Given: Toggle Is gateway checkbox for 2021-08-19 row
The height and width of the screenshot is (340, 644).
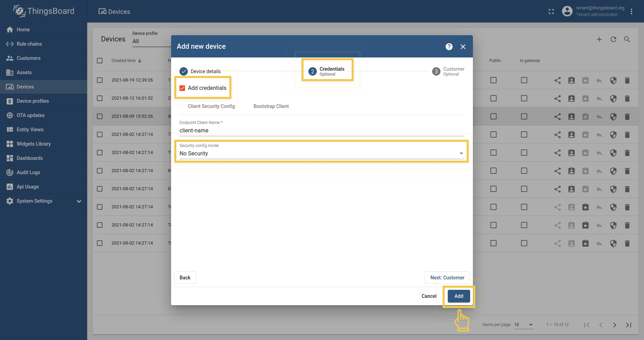Looking at the screenshot, I should pyautogui.click(x=524, y=80).
